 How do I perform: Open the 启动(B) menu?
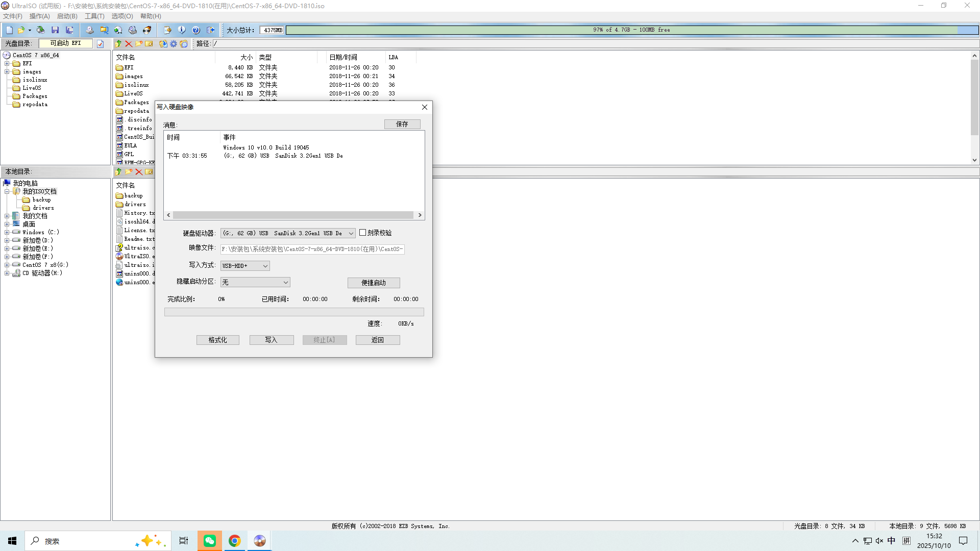coord(67,16)
